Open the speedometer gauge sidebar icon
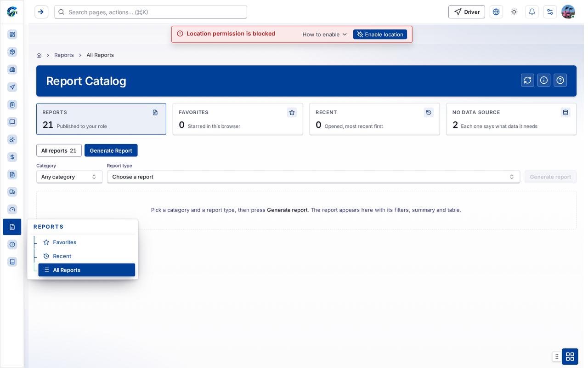 [x=12, y=209]
